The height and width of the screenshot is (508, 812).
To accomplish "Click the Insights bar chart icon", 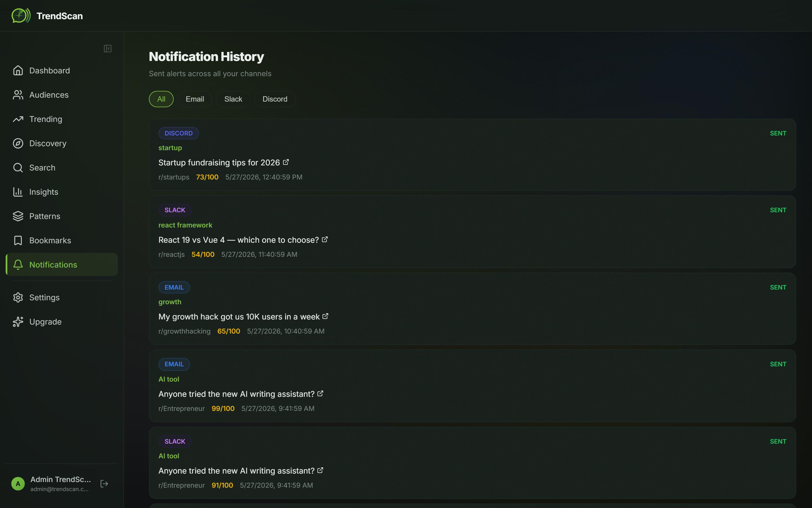I will tap(18, 192).
